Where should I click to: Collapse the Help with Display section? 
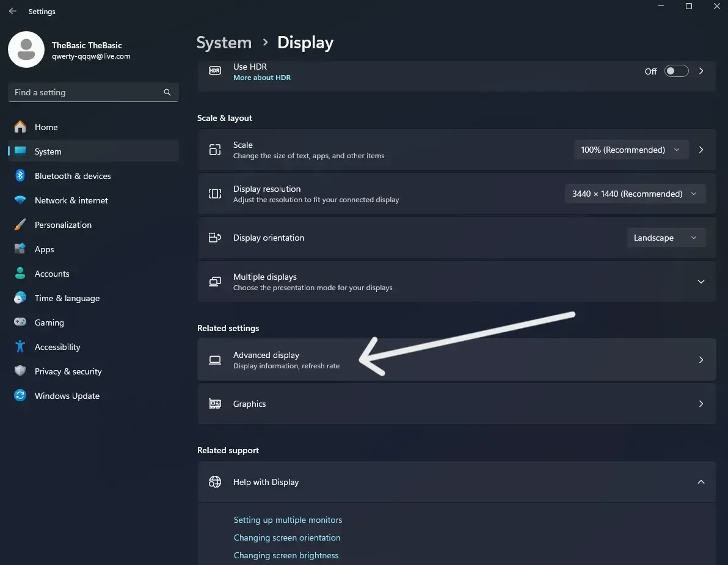(701, 482)
